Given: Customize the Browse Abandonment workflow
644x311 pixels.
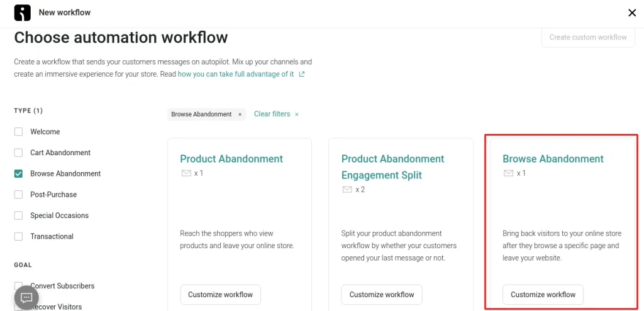Looking at the screenshot, I should click(543, 295).
